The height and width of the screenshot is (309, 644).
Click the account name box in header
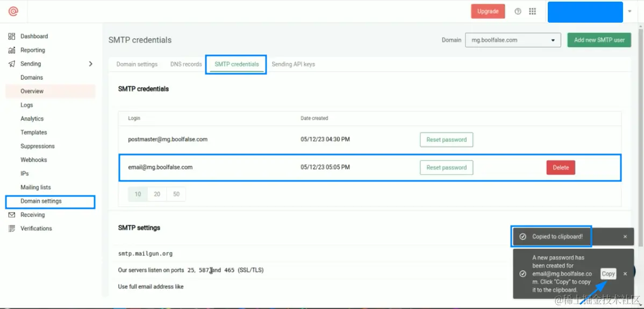pyautogui.click(x=585, y=11)
